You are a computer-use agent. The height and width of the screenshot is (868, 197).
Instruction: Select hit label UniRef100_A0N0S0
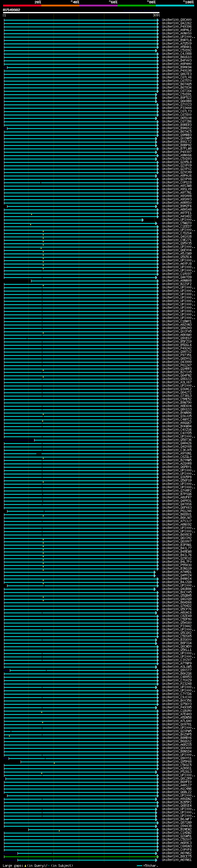pos(177,33)
